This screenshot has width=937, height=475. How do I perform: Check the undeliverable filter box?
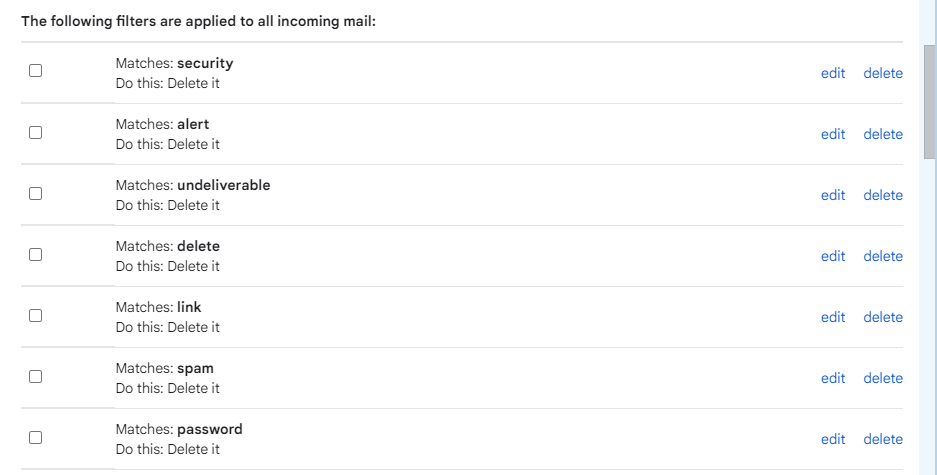[36, 193]
